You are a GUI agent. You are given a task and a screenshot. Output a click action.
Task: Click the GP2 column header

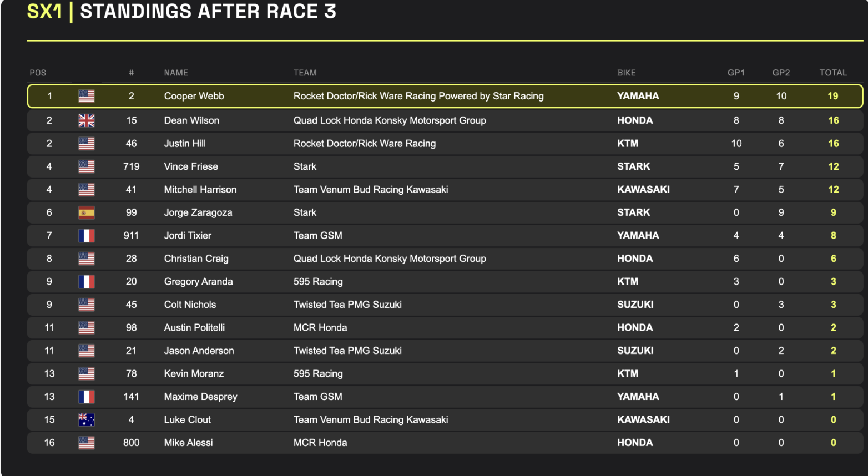pos(781,73)
